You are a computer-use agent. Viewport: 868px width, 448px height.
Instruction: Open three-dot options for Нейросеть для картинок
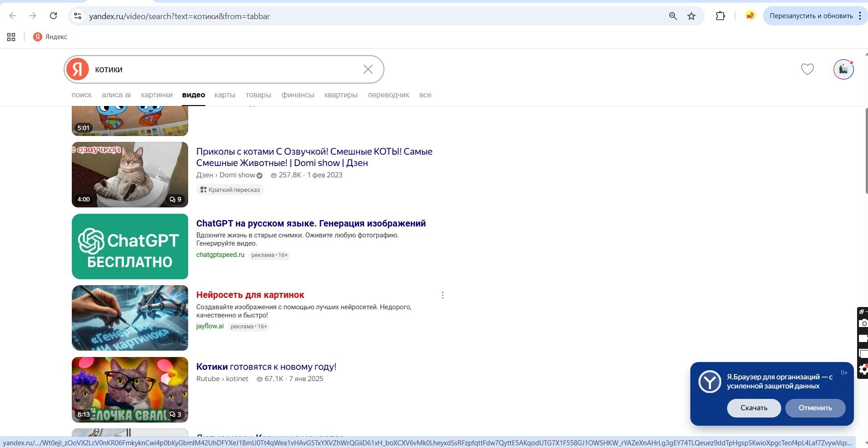coord(443,295)
